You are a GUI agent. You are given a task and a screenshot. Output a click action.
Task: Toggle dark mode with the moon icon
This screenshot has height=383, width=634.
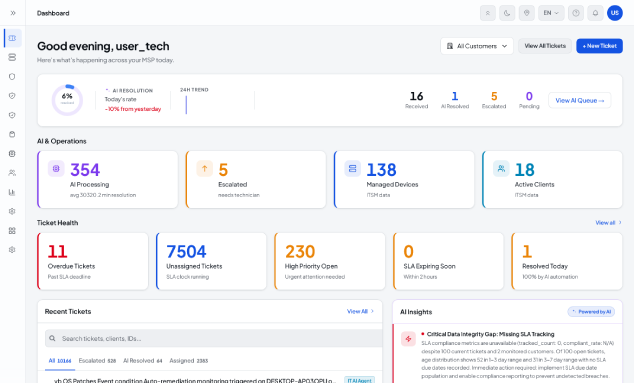click(x=507, y=13)
